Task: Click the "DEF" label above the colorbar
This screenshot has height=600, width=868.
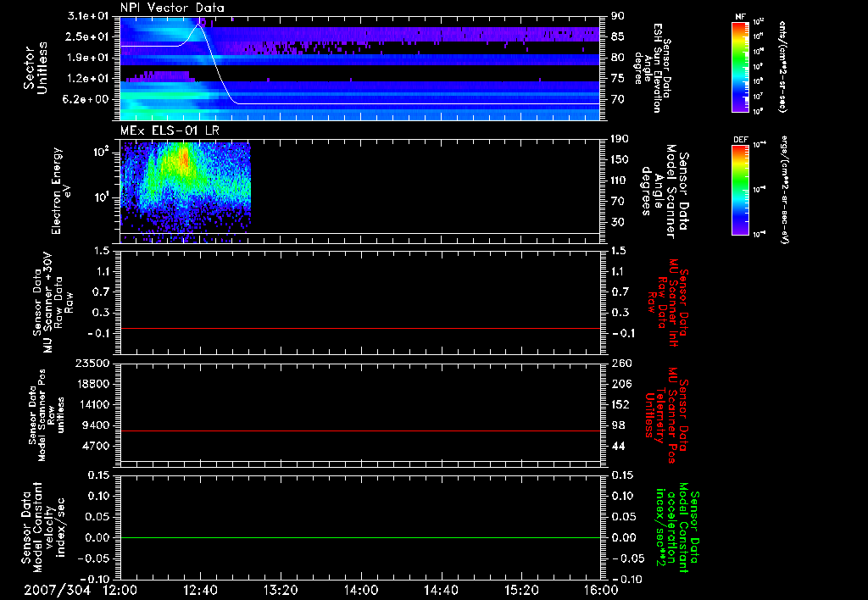Action: (740, 140)
